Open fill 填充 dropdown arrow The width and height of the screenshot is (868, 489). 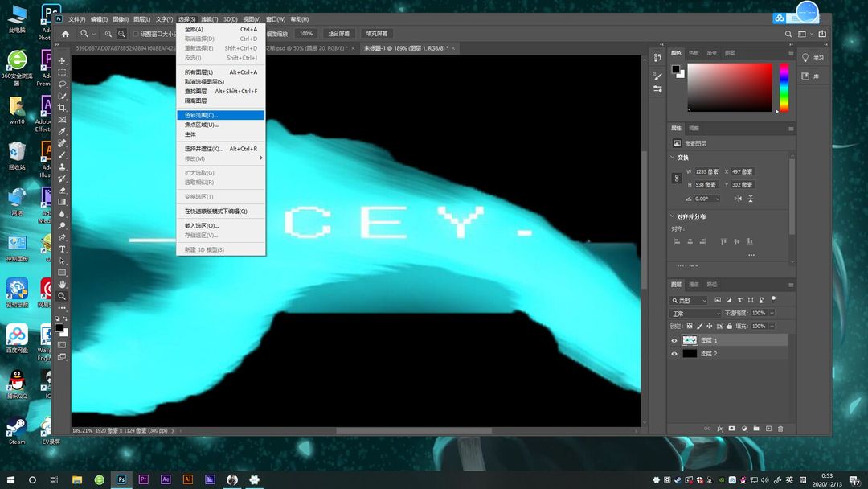coord(772,327)
